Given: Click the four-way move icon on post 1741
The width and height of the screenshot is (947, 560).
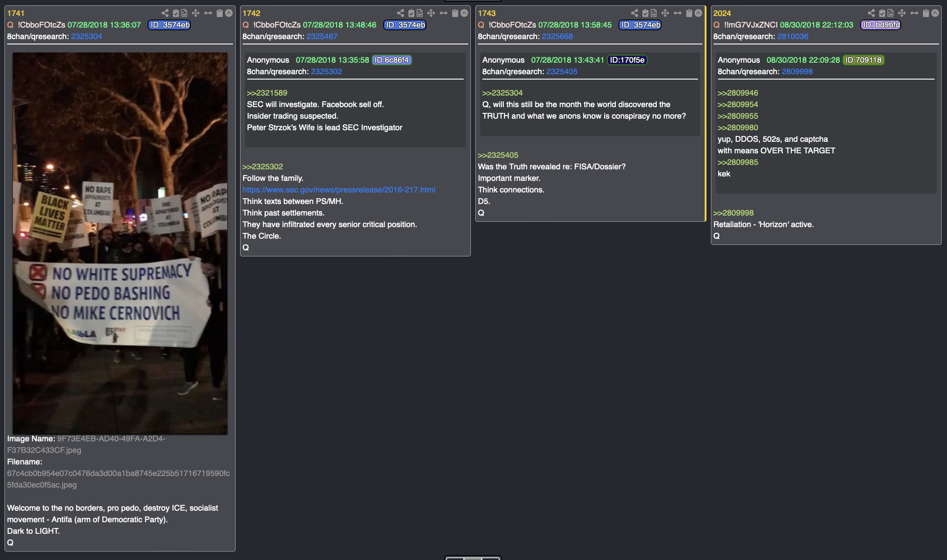Looking at the screenshot, I should coord(196,13).
